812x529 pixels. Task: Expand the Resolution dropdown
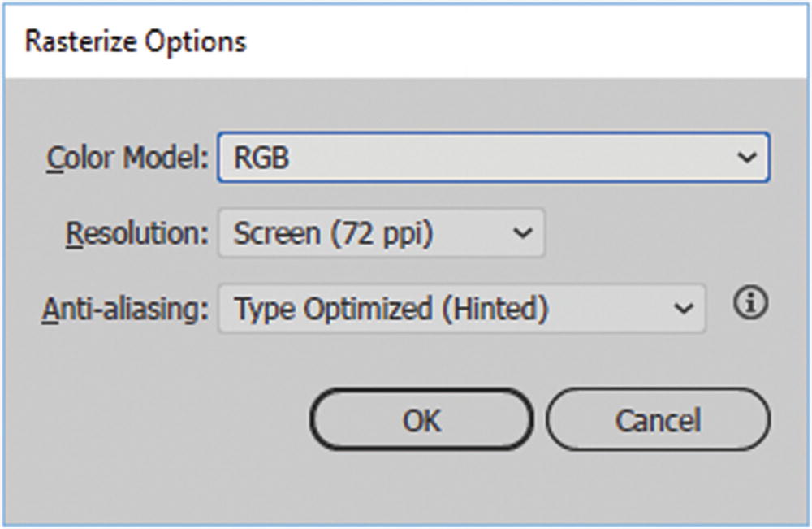point(381,234)
